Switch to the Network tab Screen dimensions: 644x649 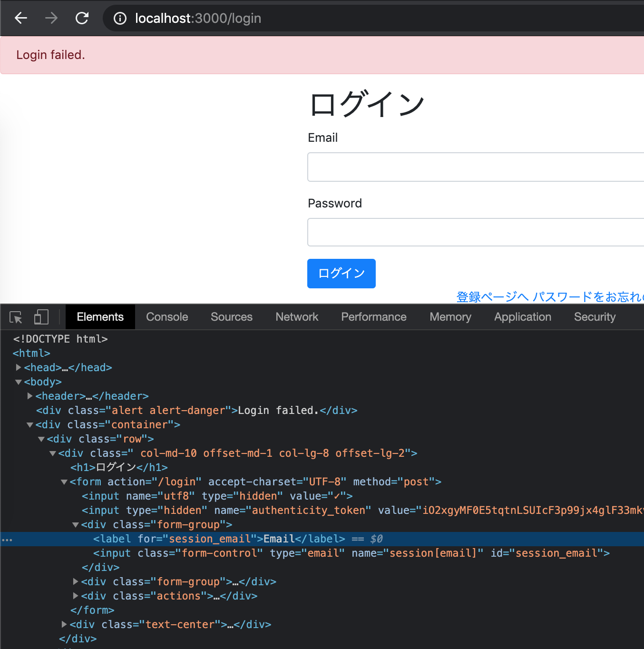coord(297,317)
